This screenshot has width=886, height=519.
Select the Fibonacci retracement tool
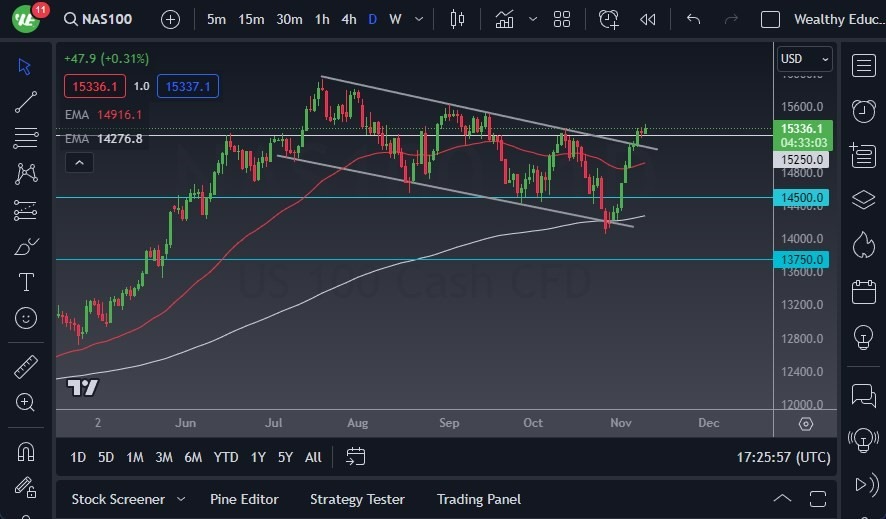point(25,138)
